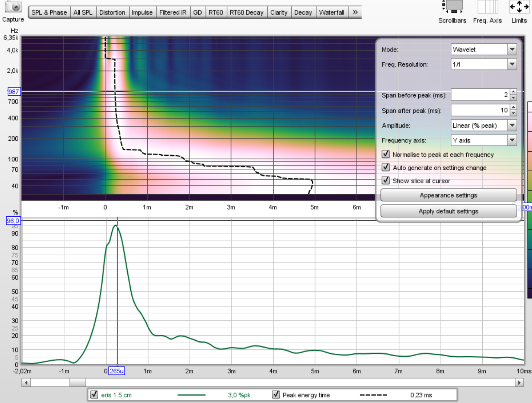Image resolution: width=532 pixels, height=403 pixels.
Task: Click the Span before peak input field
Action: (480, 95)
